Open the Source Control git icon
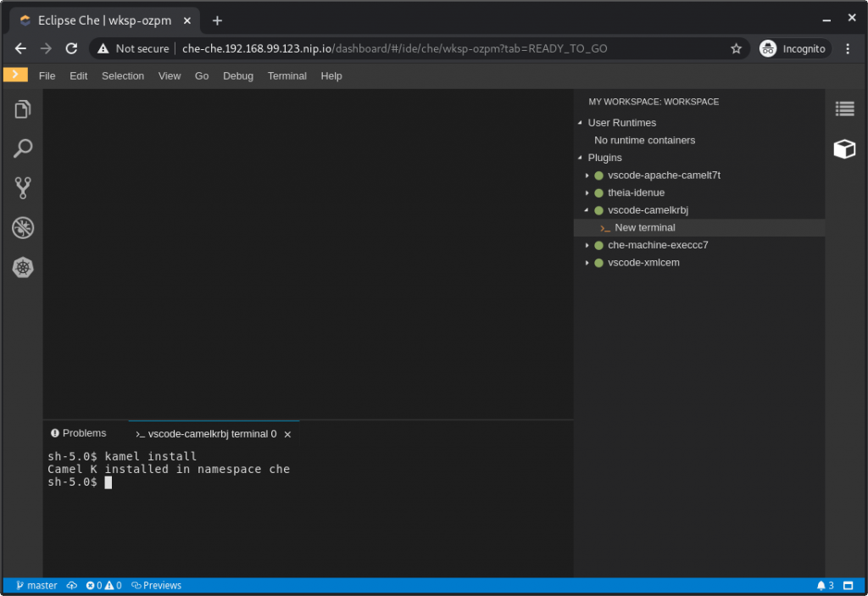868x596 pixels. pos(23,187)
